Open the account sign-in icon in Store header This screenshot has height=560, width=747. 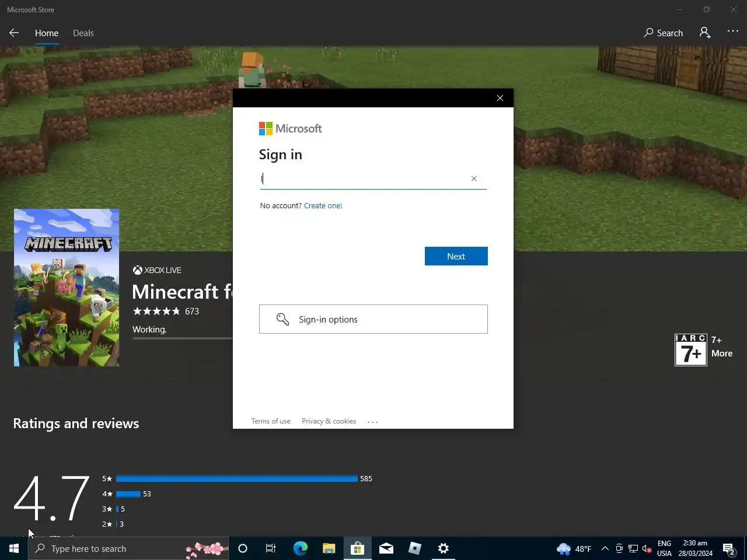point(705,33)
